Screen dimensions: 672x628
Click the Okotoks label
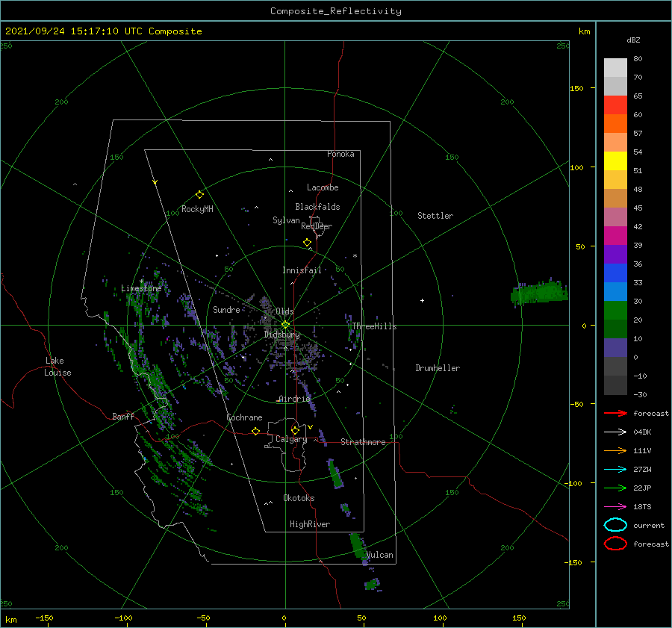coord(299,498)
